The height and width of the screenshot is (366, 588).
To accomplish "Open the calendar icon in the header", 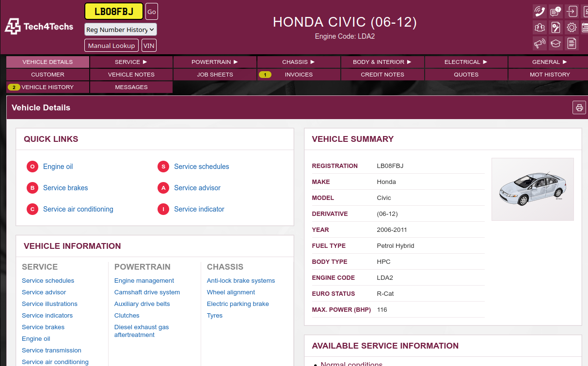I will point(585,27).
